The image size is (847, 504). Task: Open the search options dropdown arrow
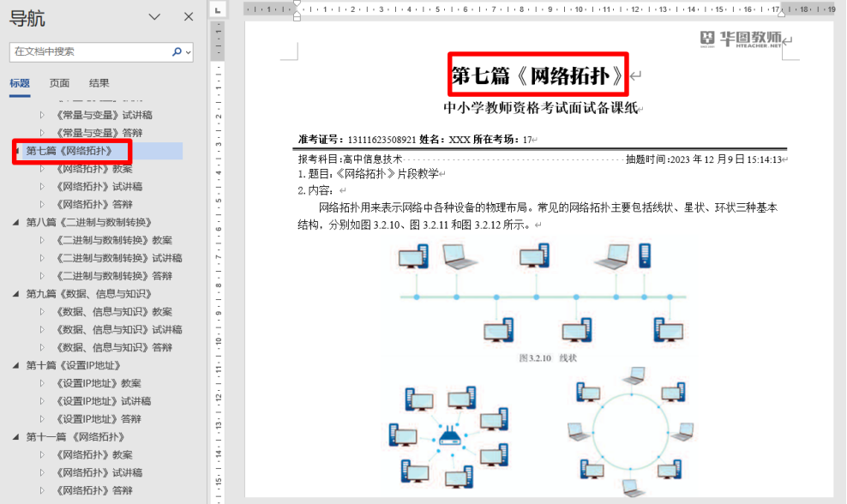pos(188,51)
